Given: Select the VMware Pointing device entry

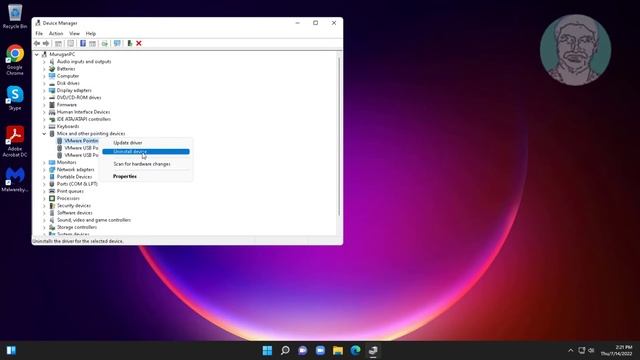Looking at the screenshot, I should (78, 141).
